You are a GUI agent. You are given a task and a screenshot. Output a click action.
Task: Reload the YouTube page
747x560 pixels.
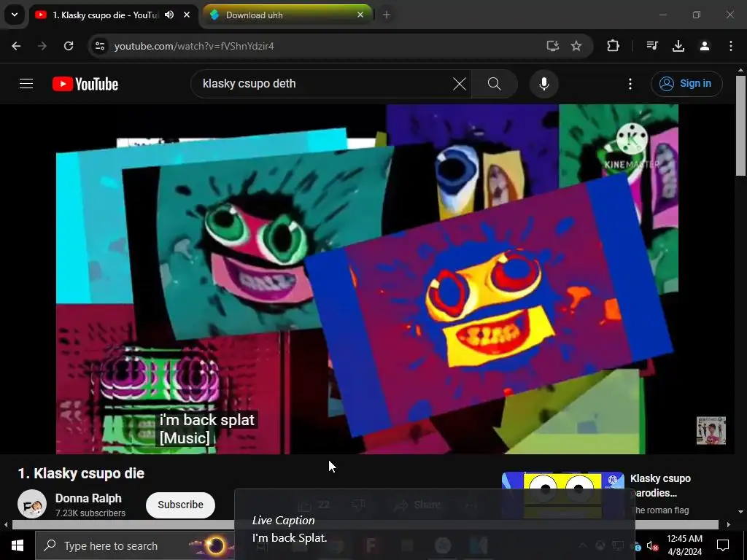point(69,46)
